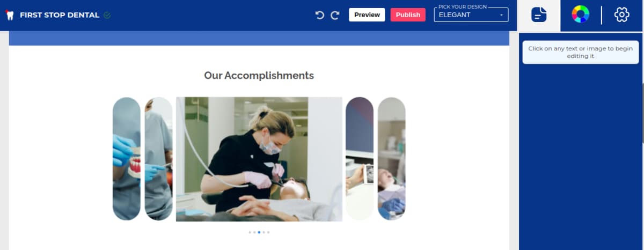The height and width of the screenshot is (250, 644).
Task: Open the settings gear icon
Action: tap(621, 14)
